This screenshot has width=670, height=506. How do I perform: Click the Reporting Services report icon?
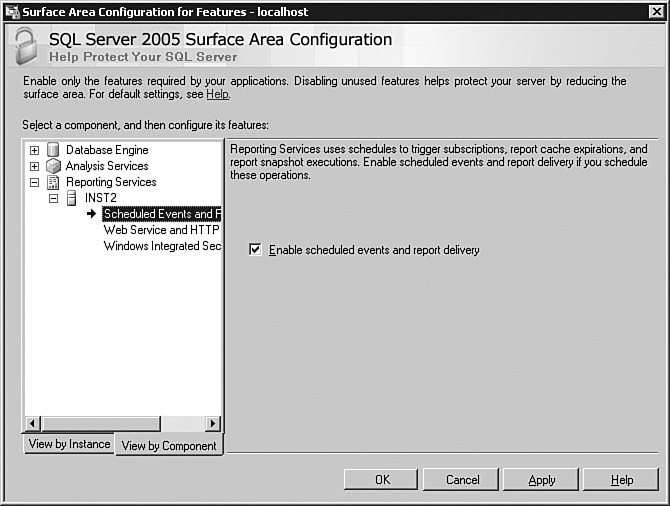pyautogui.click(x=53, y=182)
